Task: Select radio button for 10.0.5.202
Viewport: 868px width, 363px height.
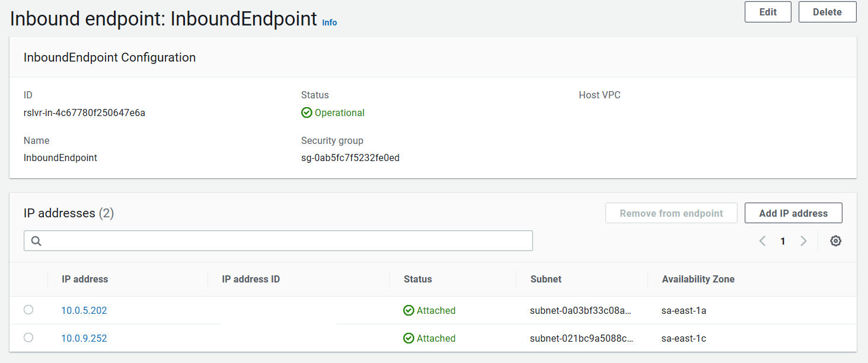Action: pyautogui.click(x=28, y=310)
